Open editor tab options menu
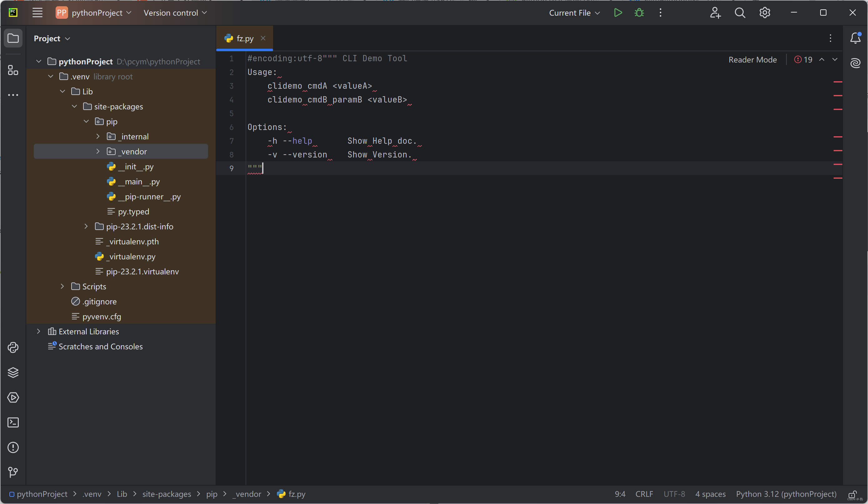 click(x=831, y=38)
